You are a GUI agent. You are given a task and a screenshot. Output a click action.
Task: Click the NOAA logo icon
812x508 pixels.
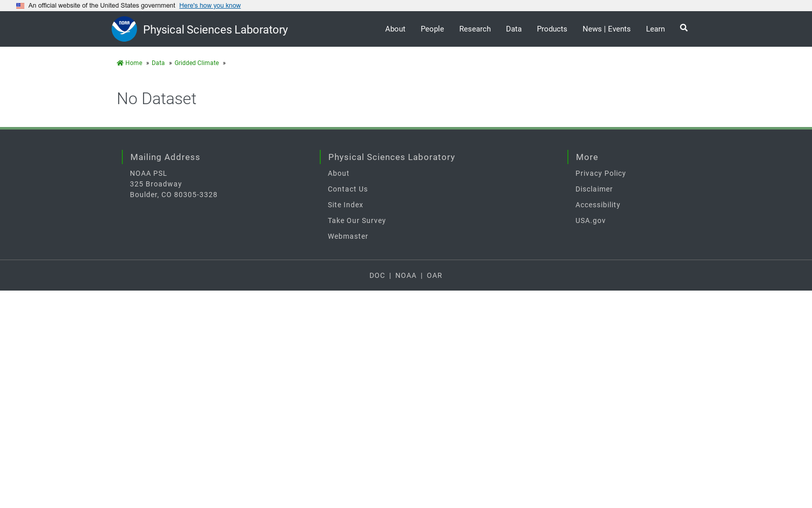(124, 29)
